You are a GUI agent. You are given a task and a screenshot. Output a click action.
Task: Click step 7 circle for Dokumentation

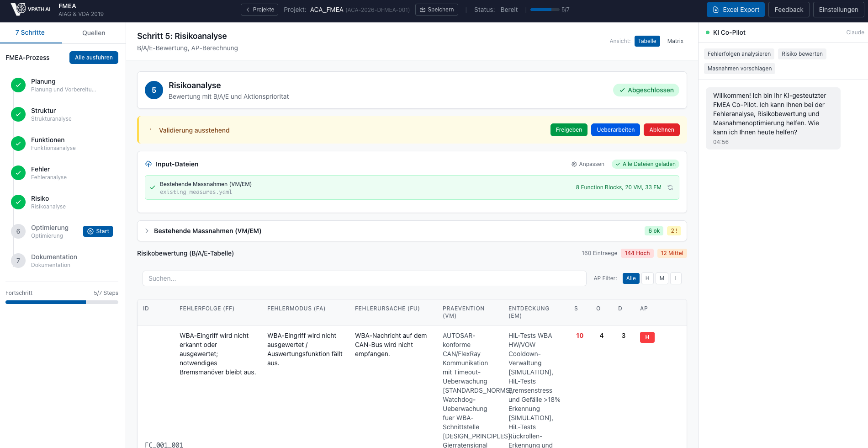pos(18,261)
